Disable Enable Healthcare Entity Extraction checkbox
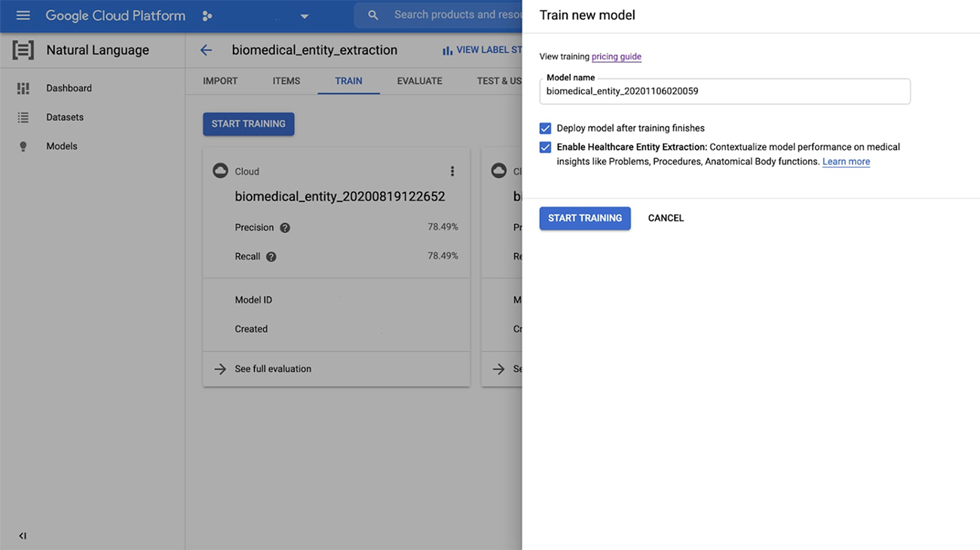 545,148
